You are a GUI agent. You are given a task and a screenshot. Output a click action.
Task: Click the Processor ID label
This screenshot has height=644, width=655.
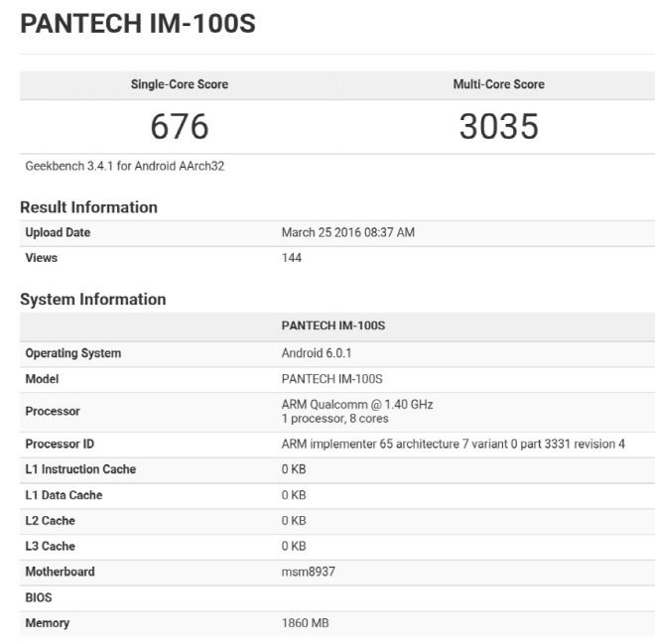pos(60,444)
